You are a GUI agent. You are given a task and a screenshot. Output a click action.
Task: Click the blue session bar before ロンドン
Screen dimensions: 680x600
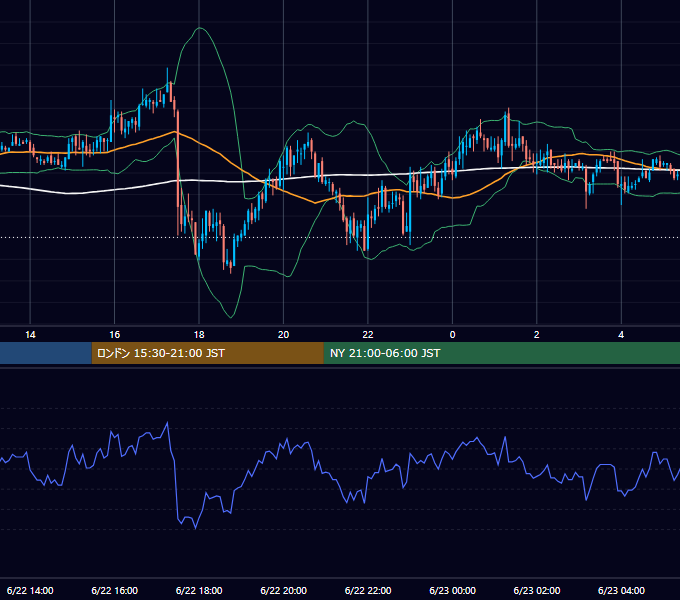point(46,353)
